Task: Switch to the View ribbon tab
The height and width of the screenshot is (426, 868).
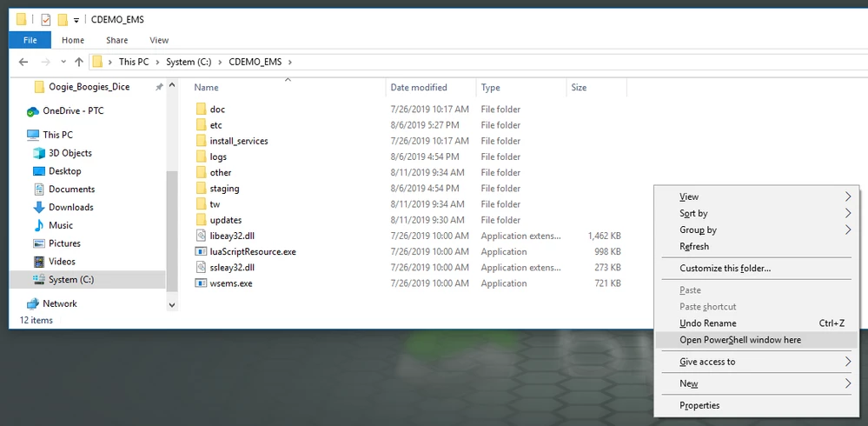Action: point(159,40)
